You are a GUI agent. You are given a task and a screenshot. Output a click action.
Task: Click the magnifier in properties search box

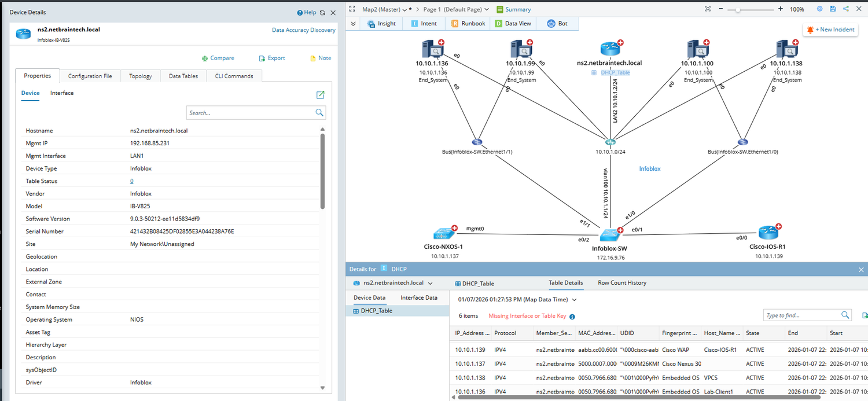point(319,113)
